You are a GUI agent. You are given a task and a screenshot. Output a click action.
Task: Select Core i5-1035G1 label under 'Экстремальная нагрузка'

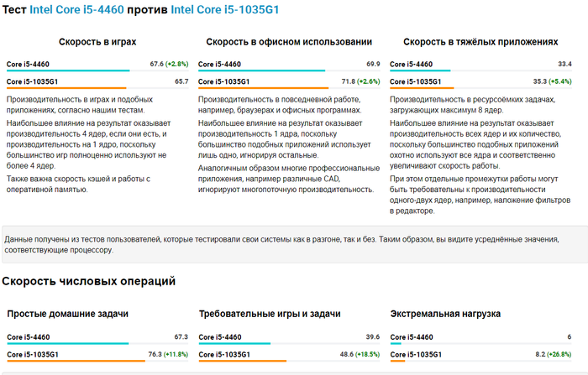coord(416,354)
